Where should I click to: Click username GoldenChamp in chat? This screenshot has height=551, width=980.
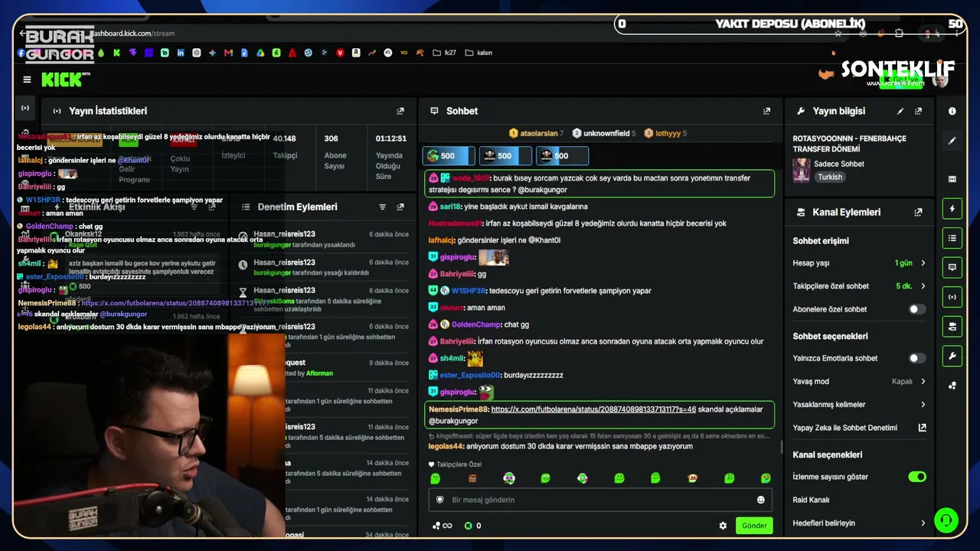476,324
